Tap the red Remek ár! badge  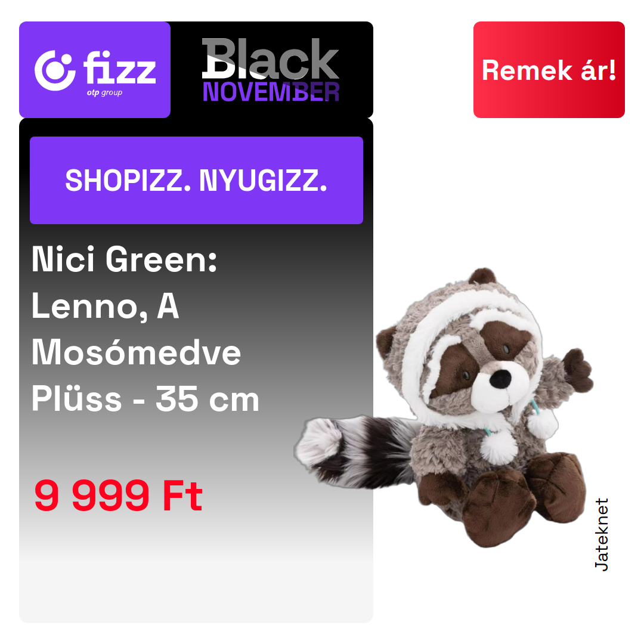click(549, 70)
